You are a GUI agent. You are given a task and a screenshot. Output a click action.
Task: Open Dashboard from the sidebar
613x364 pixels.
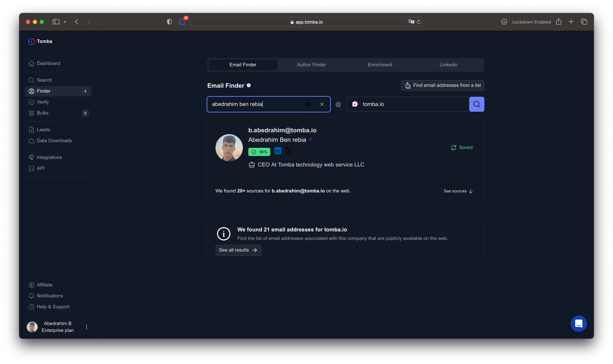(58, 63)
